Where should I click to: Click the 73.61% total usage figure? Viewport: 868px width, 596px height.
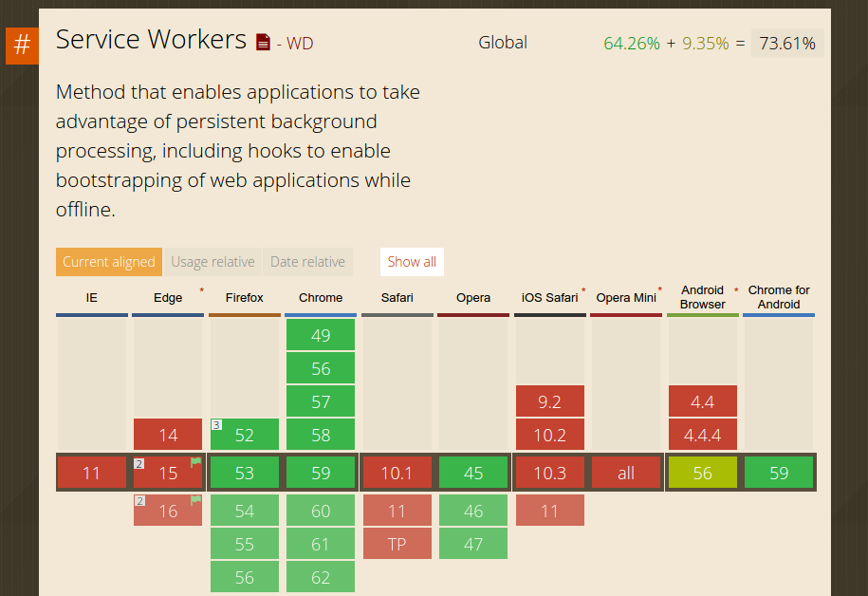tap(786, 44)
